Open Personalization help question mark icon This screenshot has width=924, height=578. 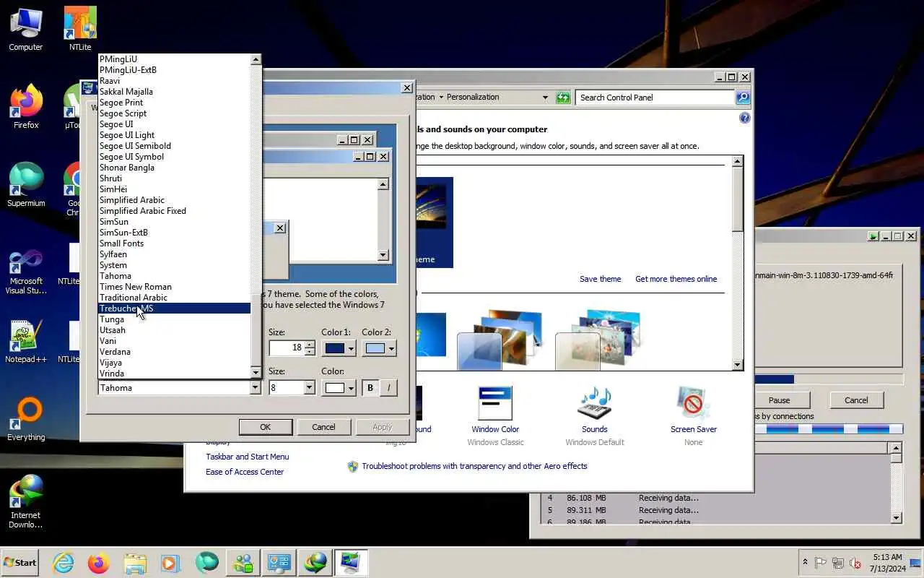tap(744, 118)
